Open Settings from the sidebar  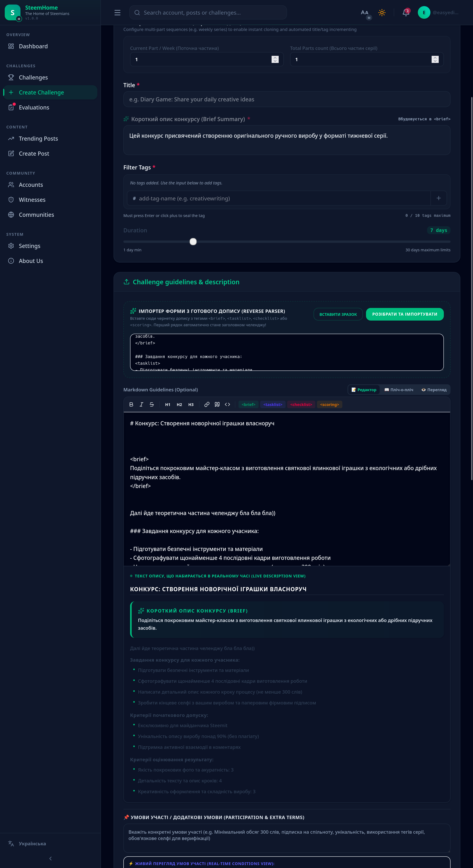[x=50, y=246]
